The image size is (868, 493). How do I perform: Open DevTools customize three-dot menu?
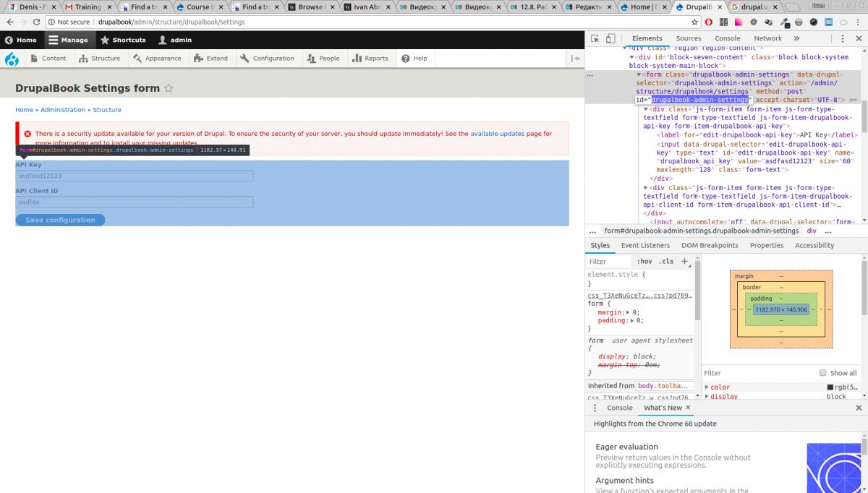843,38
